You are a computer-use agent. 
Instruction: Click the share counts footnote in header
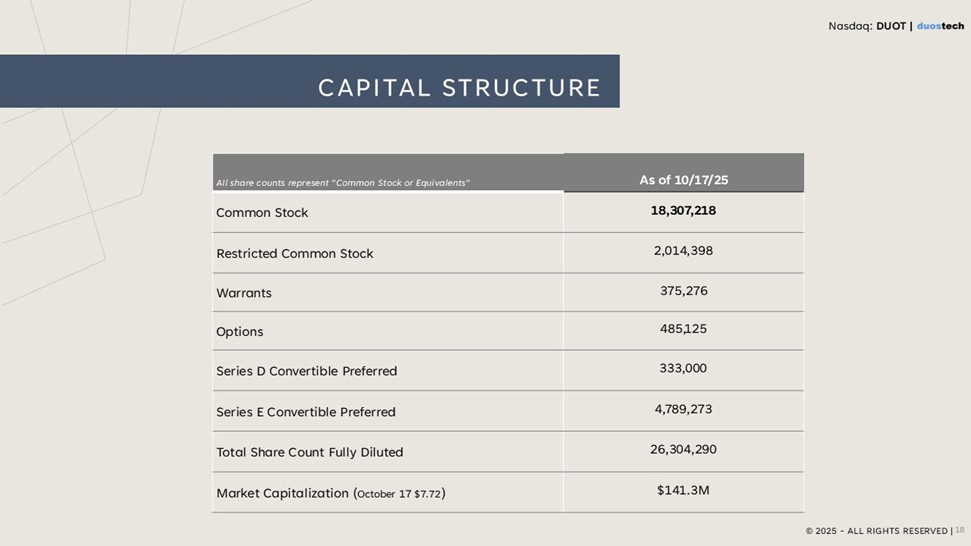tap(343, 183)
